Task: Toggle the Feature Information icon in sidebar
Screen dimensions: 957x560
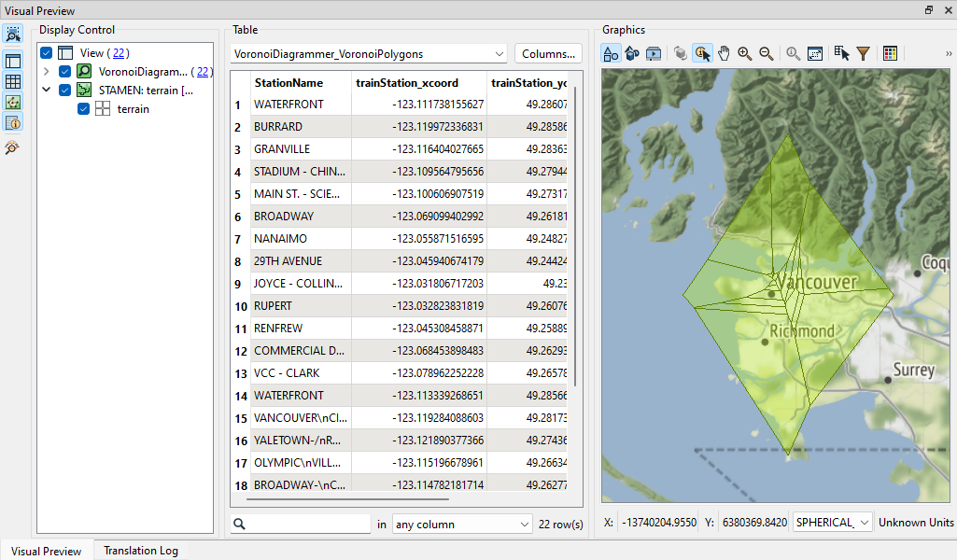Action: pyautogui.click(x=13, y=122)
